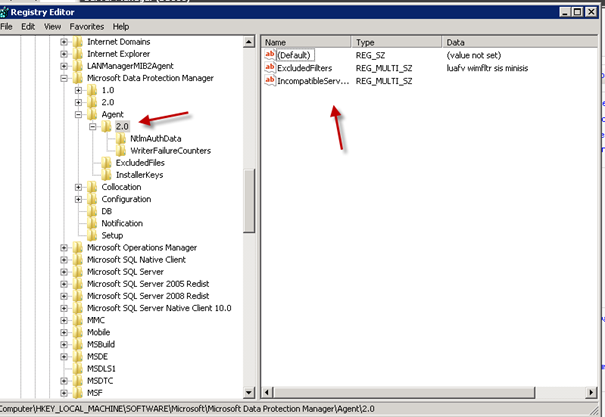This screenshot has height=417, width=605.
Task: Click the tree pane vertical scrollbar thumb
Action: pos(249,201)
